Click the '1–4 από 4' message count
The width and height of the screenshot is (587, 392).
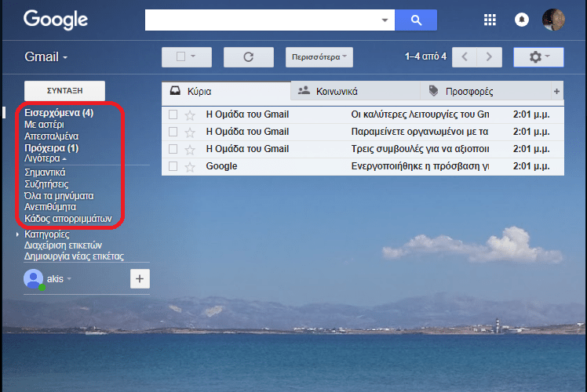click(x=425, y=56)
